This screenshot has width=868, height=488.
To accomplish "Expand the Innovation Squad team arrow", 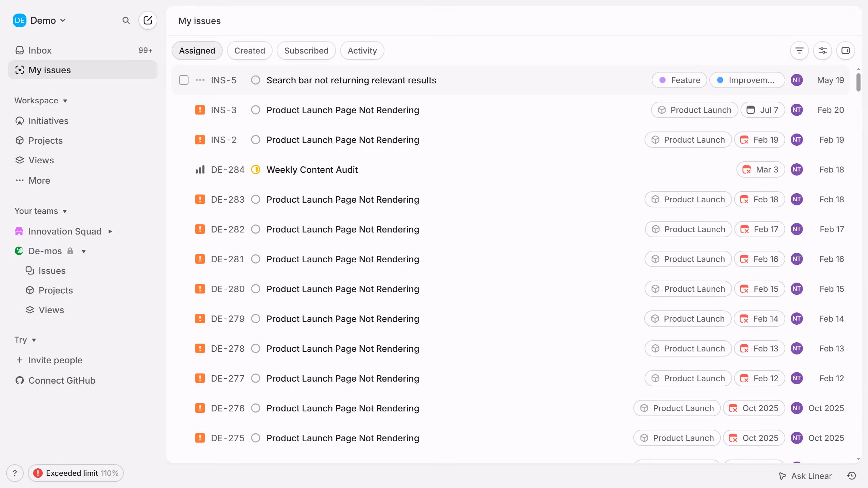I will (110, 231).
